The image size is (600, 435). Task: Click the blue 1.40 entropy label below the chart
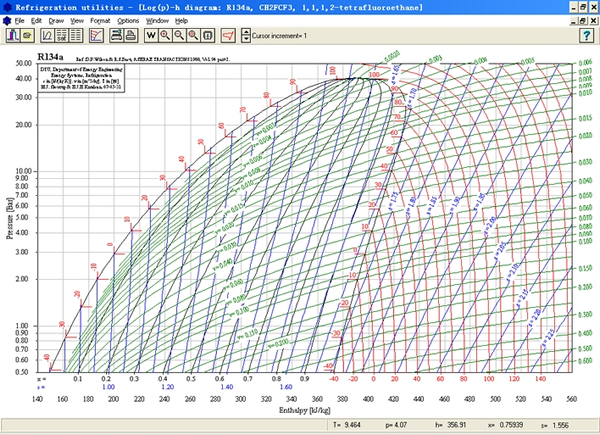click(x=227, y=387)
